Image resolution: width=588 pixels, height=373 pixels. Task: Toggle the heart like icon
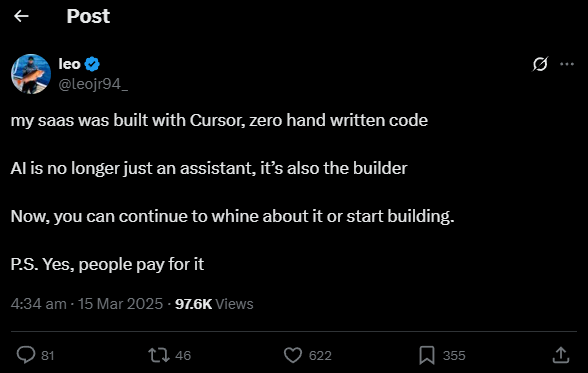point(293,355)
